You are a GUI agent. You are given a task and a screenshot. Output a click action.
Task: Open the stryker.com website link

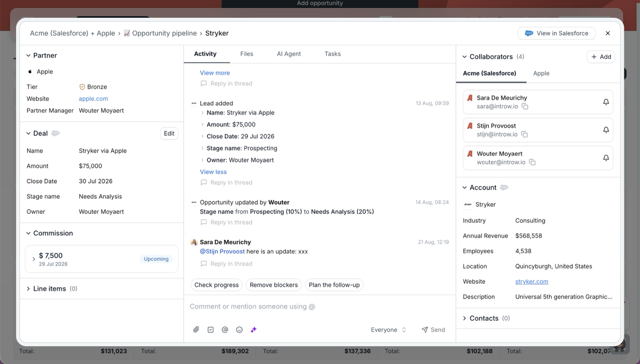[532, 281]
